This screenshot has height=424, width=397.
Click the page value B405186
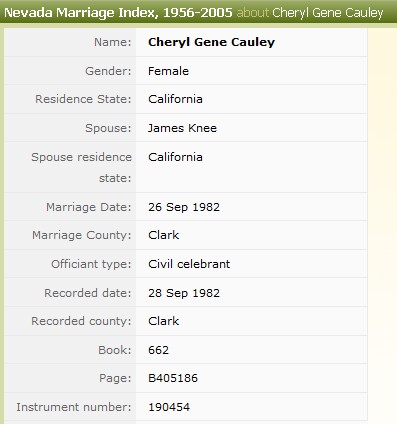point(173,378)
